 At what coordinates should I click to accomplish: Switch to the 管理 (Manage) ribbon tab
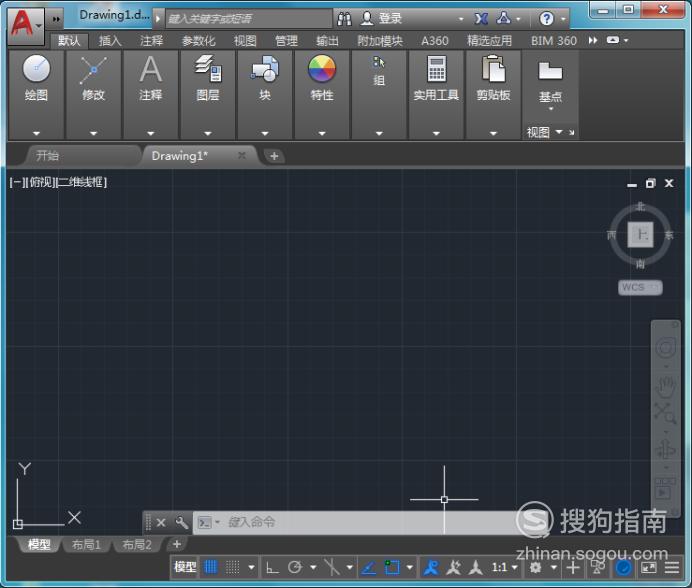tap(286, 41)
